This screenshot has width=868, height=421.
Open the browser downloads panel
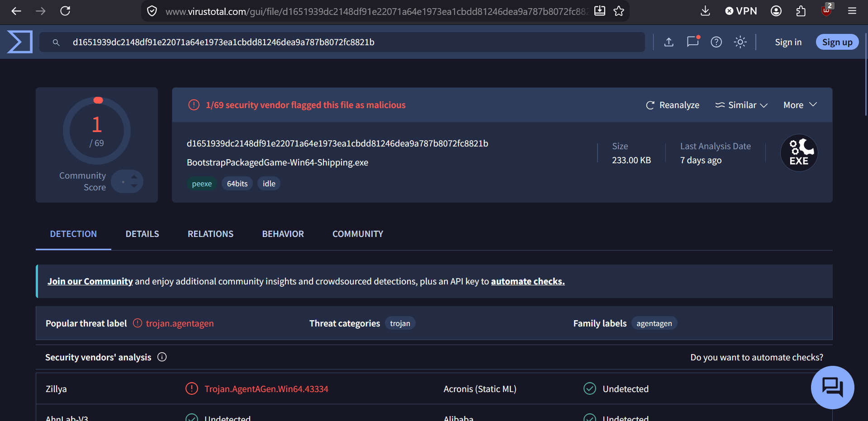pos(705,11)
